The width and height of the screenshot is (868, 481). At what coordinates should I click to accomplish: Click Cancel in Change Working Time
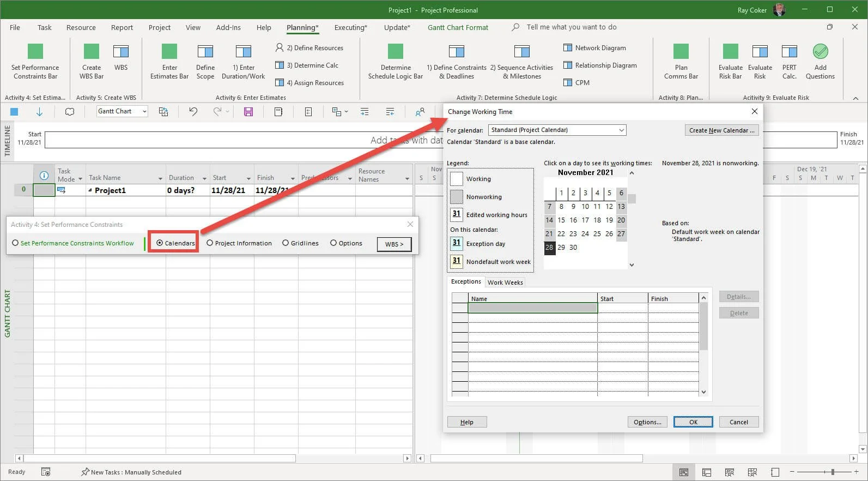pyautogui.click(x=739, y=422)
